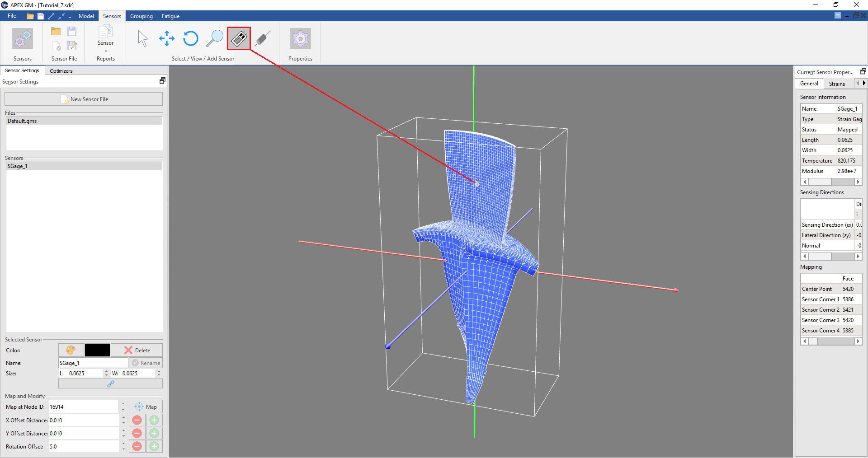Switch to the Sensors ribbon tab
The width and height of the screenshot is (868, 458).
[x=112, y=16]
